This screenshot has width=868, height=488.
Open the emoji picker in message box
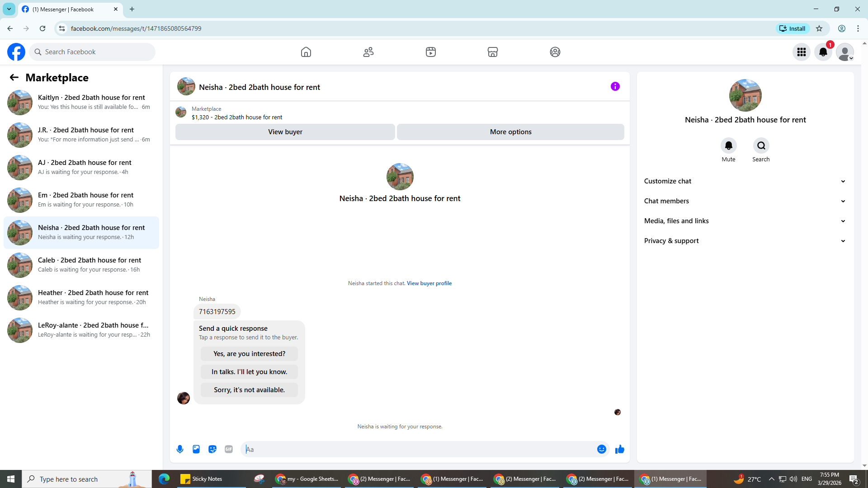pyautogui.click(x=601, y=449)
